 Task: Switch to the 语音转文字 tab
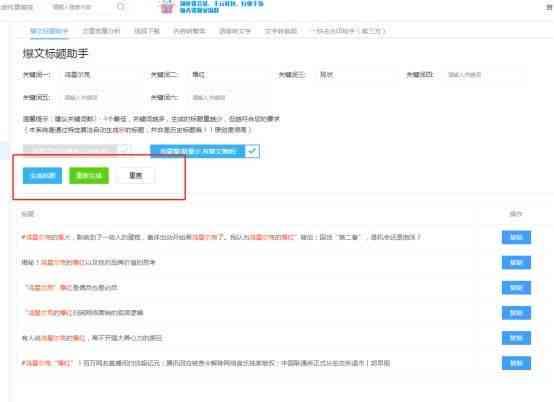(235, 31)
